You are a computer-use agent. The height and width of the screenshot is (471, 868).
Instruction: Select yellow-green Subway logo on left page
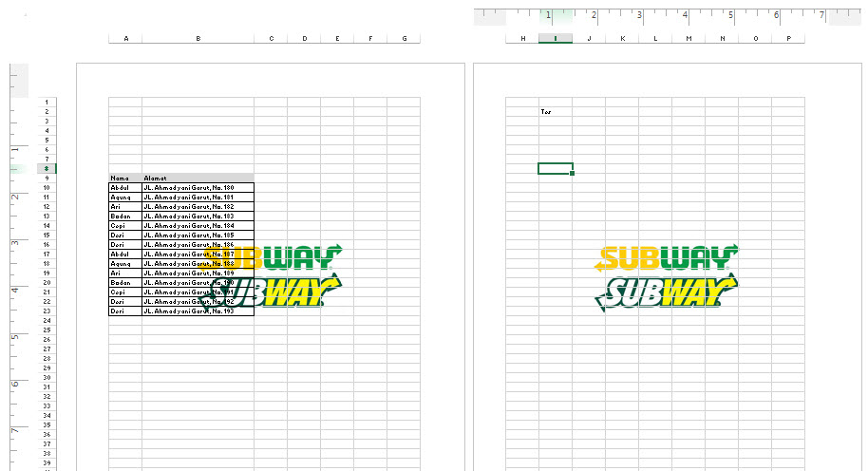(x=271, y=258)
